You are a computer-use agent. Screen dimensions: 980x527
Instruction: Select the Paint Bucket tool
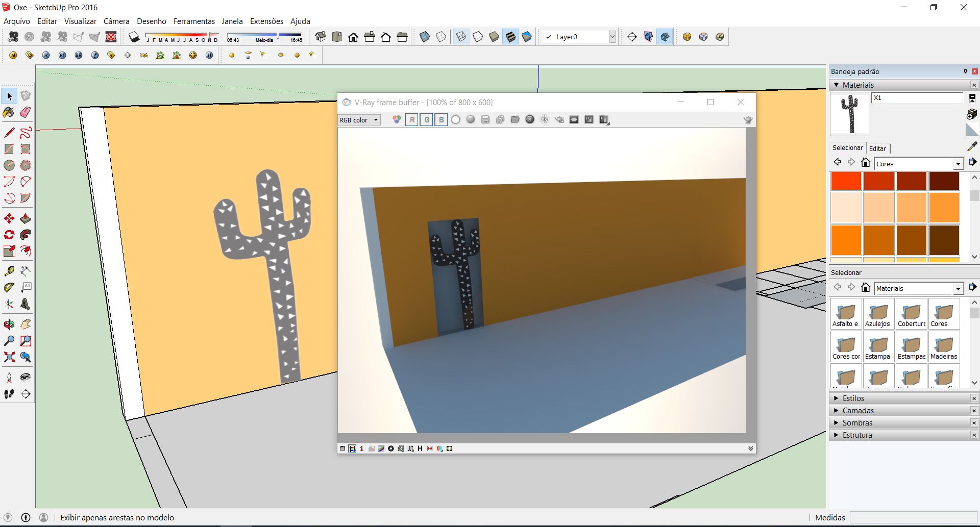(9, 112)
